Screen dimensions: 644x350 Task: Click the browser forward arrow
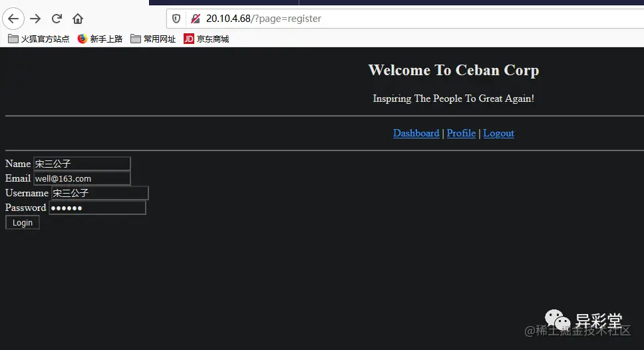[36, 19]
